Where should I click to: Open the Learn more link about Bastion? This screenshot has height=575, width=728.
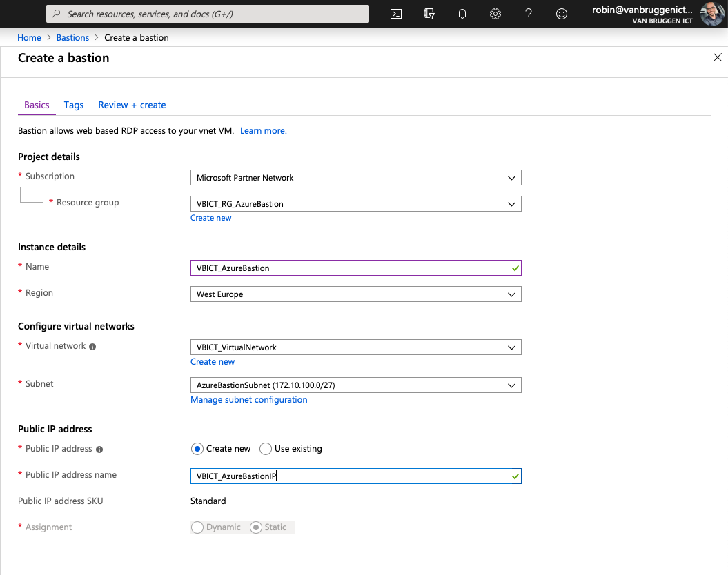click(263, 130)
